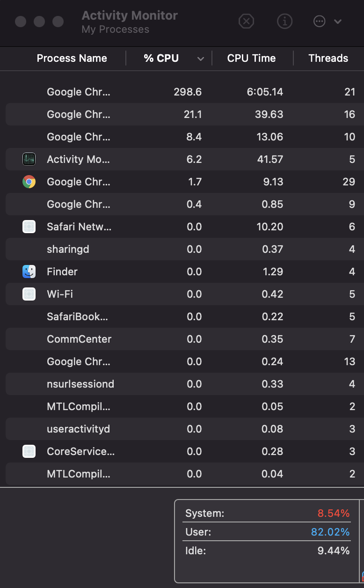Viewport: 364px width, 588px height.
Task: Sort by CPU Time column header
Action: (x=251, y=59)
